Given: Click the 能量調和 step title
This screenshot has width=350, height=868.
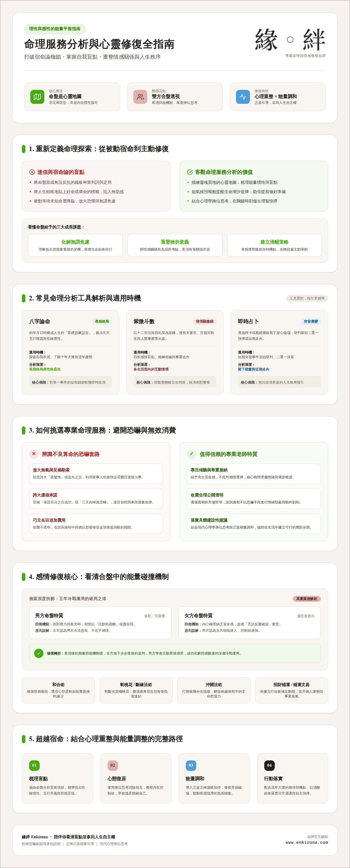Looking at the screenshot, I should (x=195, y=779).
